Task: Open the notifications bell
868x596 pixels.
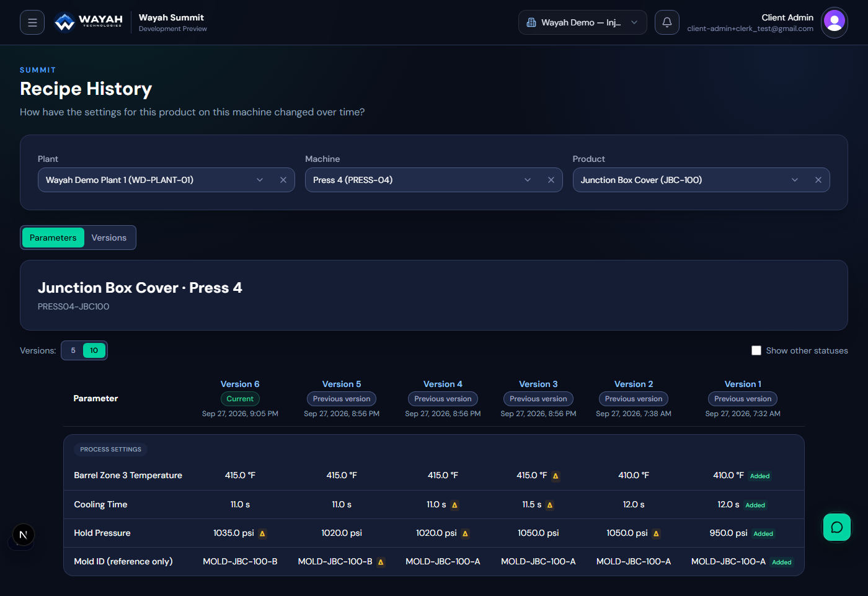Action: tap(667, 22)
